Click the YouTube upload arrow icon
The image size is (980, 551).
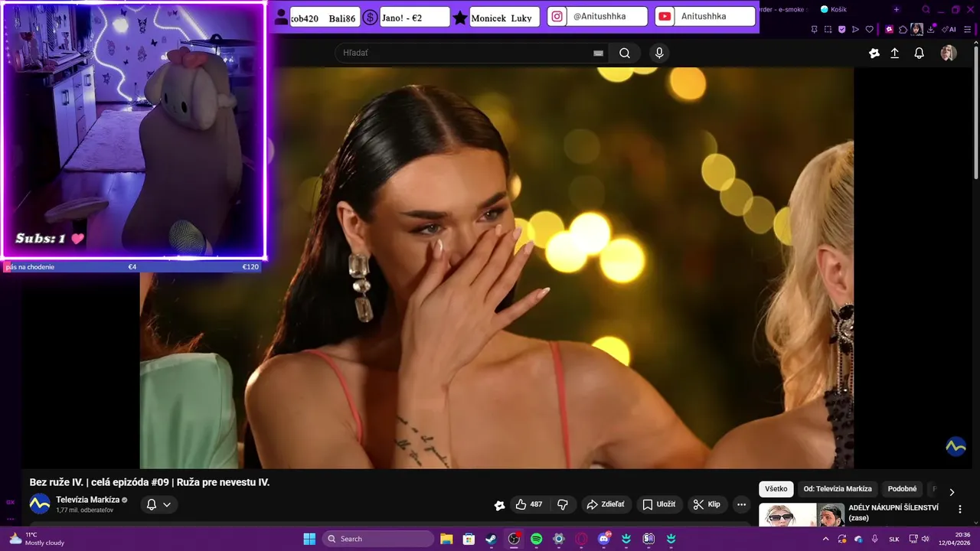[x=894, y=53]
